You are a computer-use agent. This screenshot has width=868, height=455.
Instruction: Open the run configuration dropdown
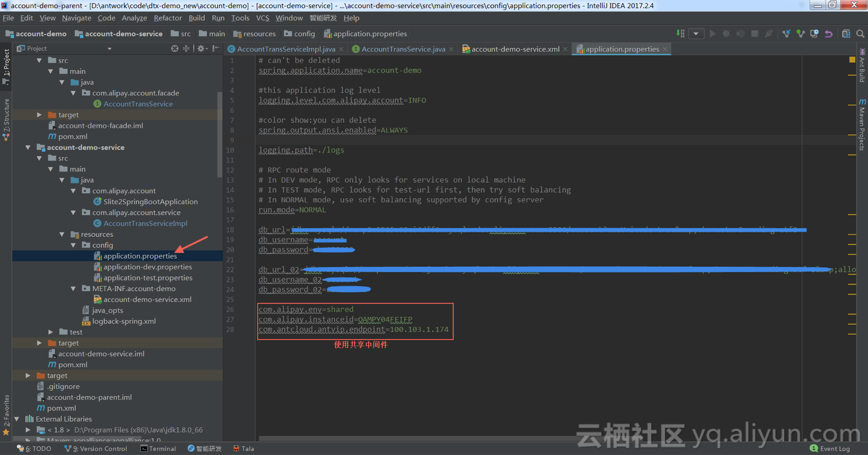pos(696,34)
